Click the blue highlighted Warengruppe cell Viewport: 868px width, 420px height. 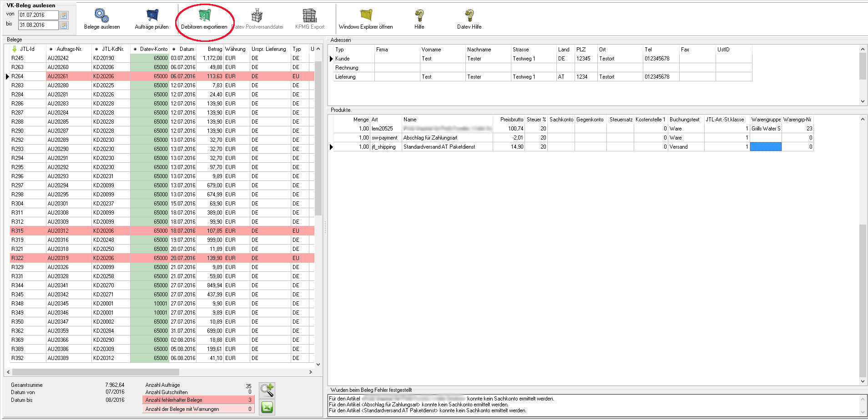coord(765,147)
